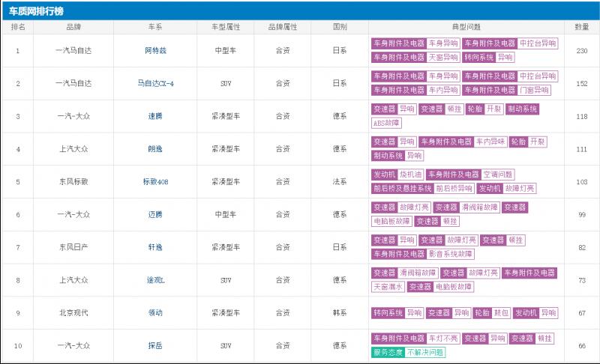Open the 阿特兹 car series link
This screenshot has height=364, width=600.
point(155,50)
